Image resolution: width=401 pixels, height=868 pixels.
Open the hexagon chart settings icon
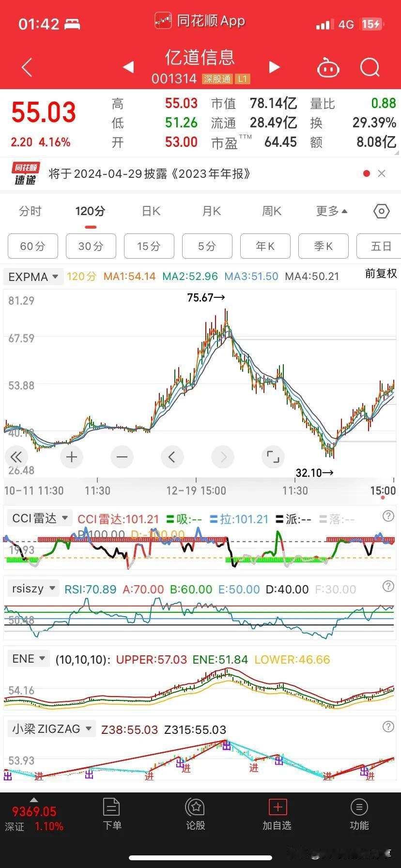tap(382, 211)
